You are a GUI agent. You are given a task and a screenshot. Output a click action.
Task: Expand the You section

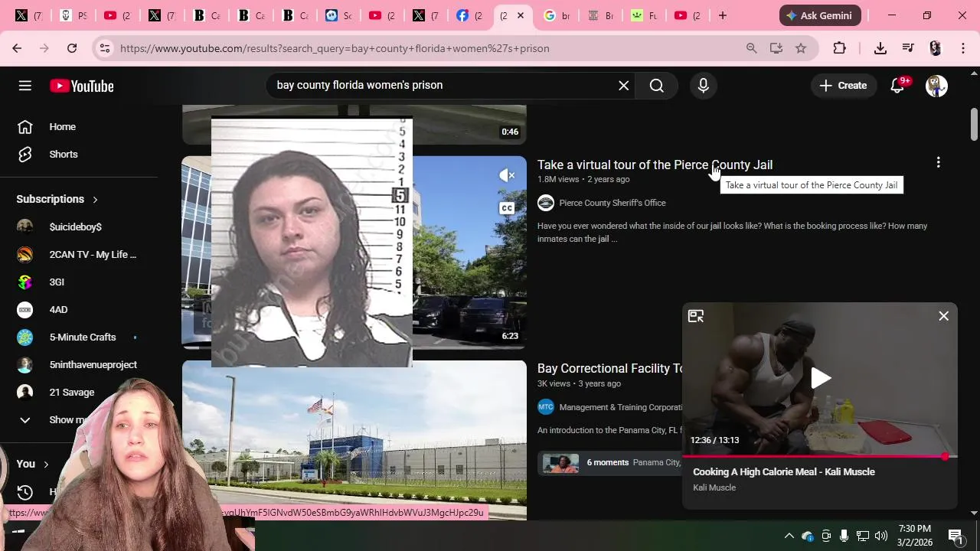(x=33, y=464)
